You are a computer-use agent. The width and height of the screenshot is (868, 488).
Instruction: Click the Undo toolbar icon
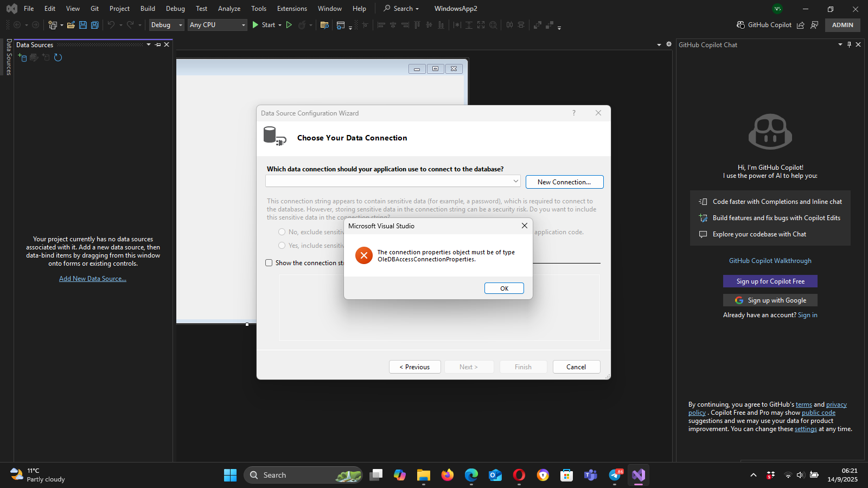(111, 25)
